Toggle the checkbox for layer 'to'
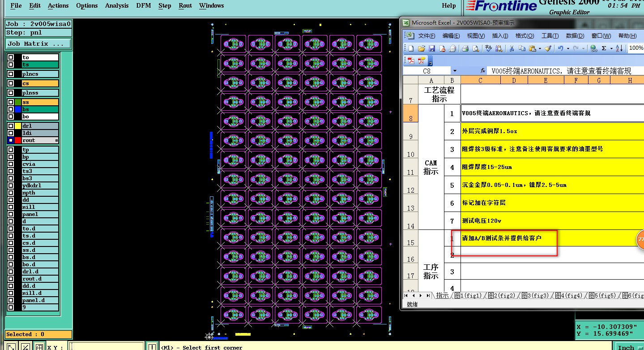This screenshot has width=644, height=350. [10, 57]
